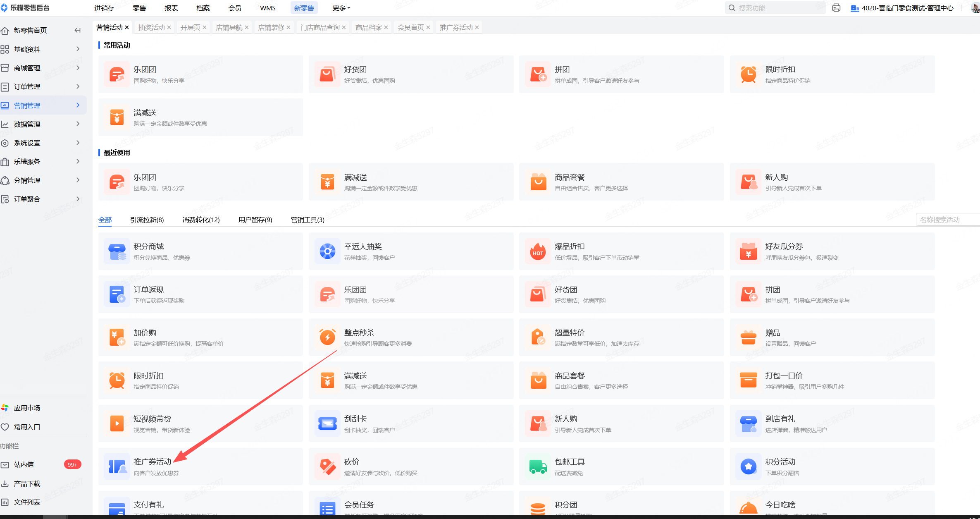Image resolution: width=980 pixels, height=519 pixels.
Task: Switch to the 引流拉新(8) filter tab
Action: tap(147, 220)
